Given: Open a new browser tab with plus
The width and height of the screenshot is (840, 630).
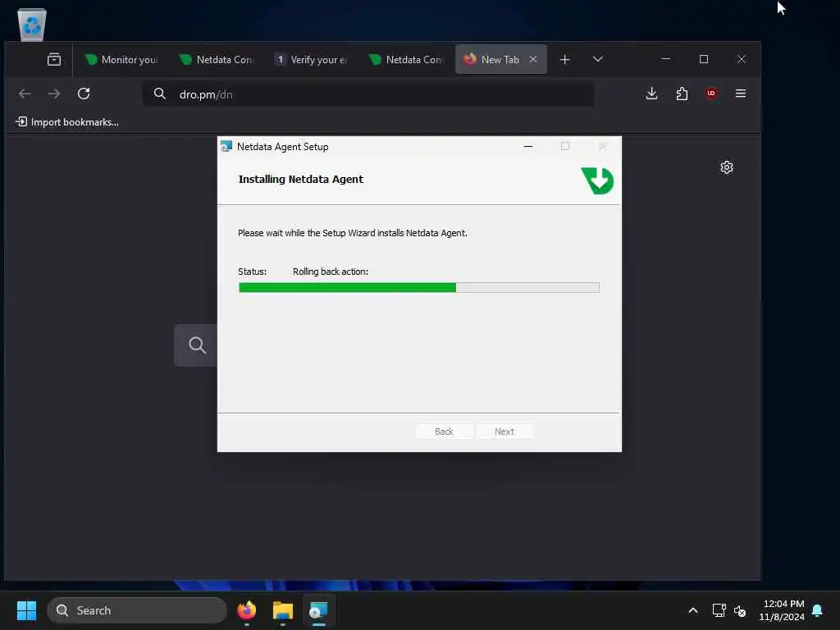Looking at the screenshot, I should click(x=564, y=59).
